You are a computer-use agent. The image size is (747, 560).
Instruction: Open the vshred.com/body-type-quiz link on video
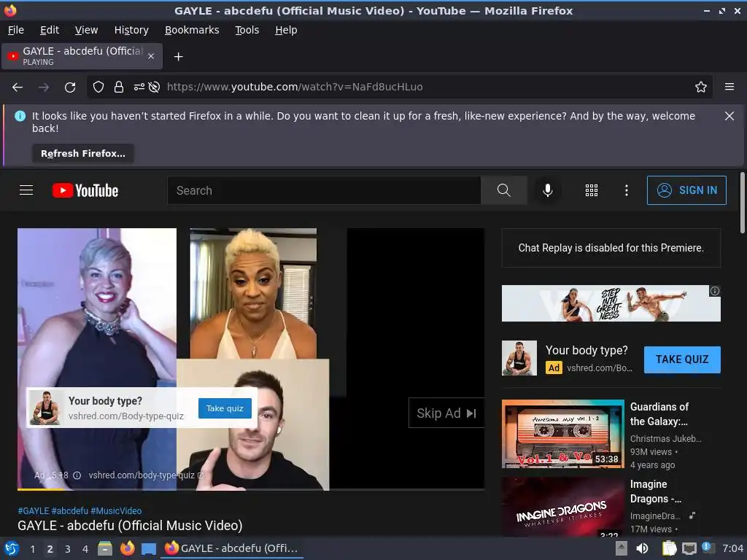pos(146,475)
